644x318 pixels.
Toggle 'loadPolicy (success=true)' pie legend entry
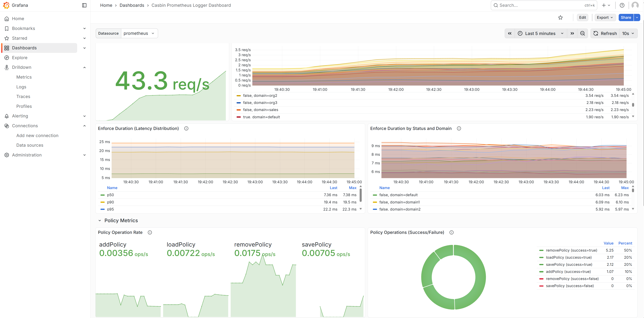pyautogui.click(x=569, y=258)
